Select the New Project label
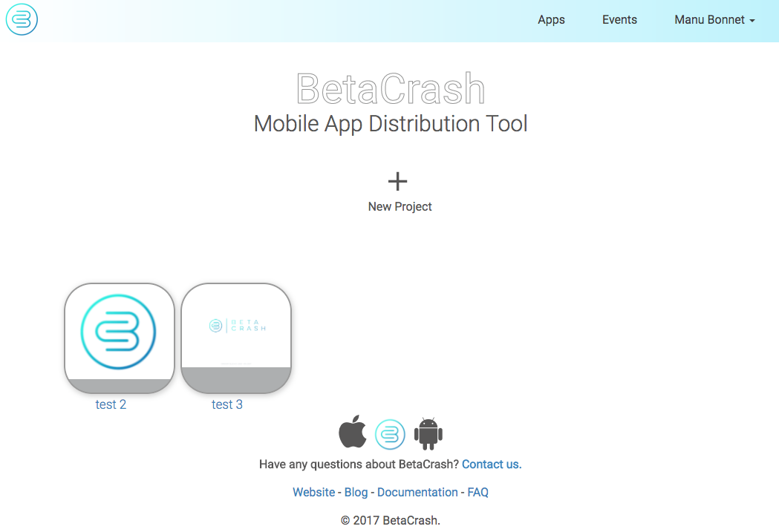Screen dimensions: 779x532 tap(400, 206)
